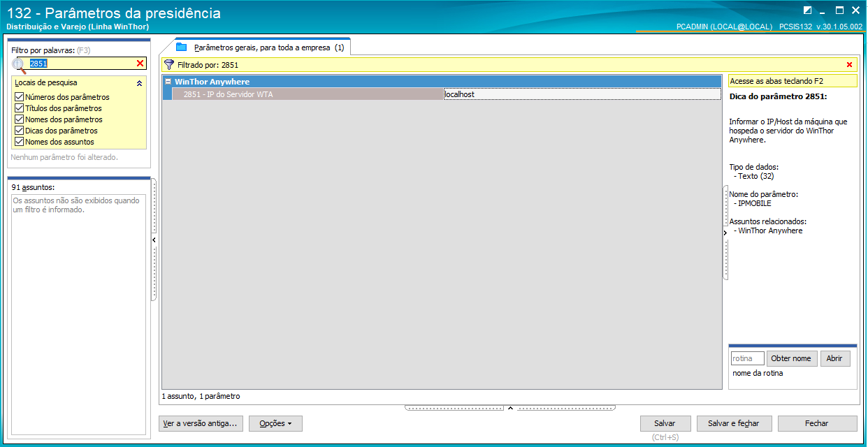Edit the 'localhost' parameter value
This screenshot has height=447, width=868.
pos(581,94)
